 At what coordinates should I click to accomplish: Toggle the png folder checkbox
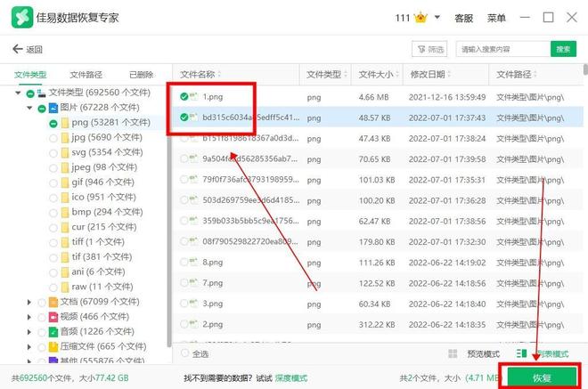[53, 124]
